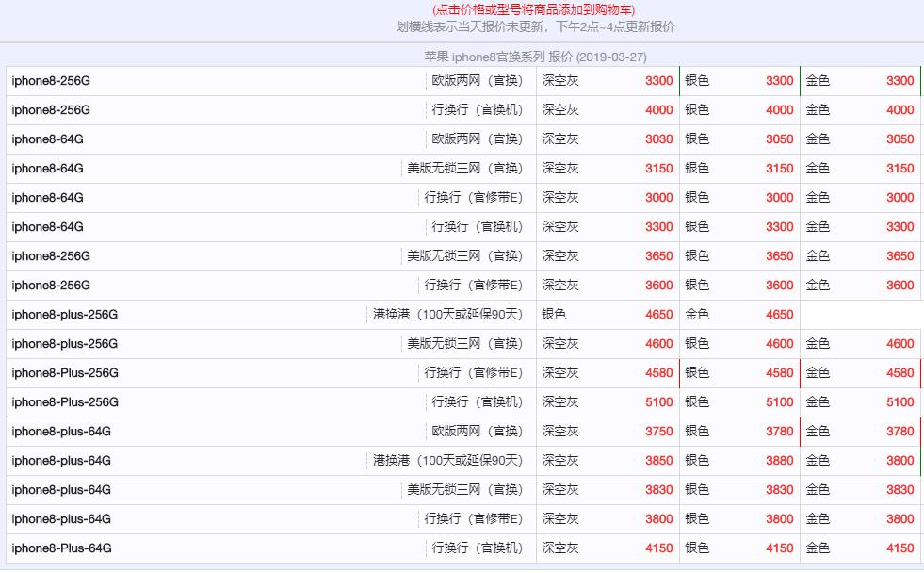Click gold 3150 price for iphone8-64G
The width and height of the screenshot is (924, 573).
point(900,169)
